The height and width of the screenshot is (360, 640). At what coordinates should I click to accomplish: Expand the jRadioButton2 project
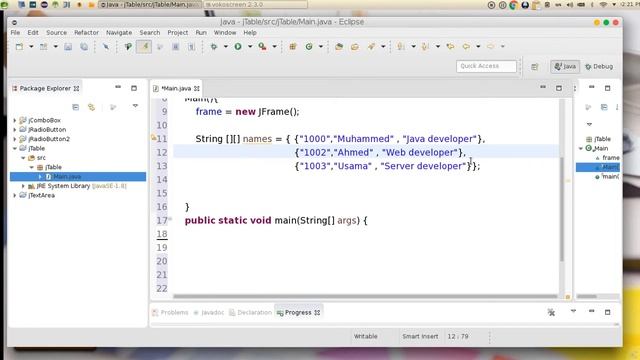[15, 139]
